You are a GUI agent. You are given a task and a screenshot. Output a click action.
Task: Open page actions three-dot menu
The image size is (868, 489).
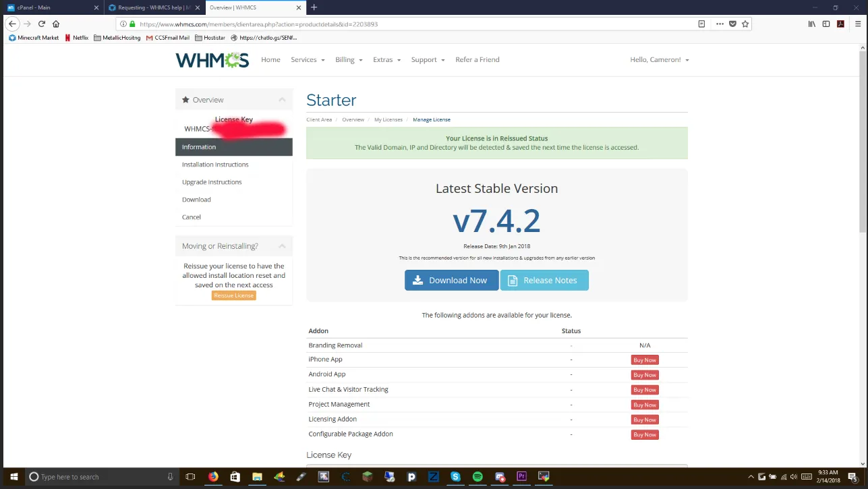tap(720, 24)
